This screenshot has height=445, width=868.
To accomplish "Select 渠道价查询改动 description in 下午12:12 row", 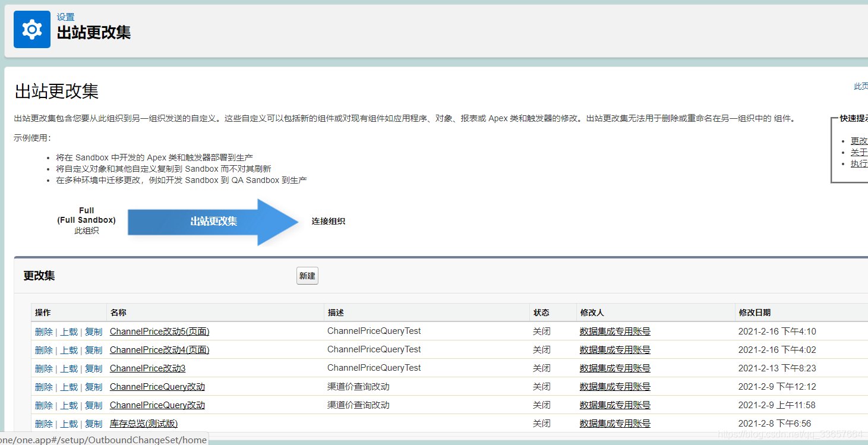I will 358,387.
